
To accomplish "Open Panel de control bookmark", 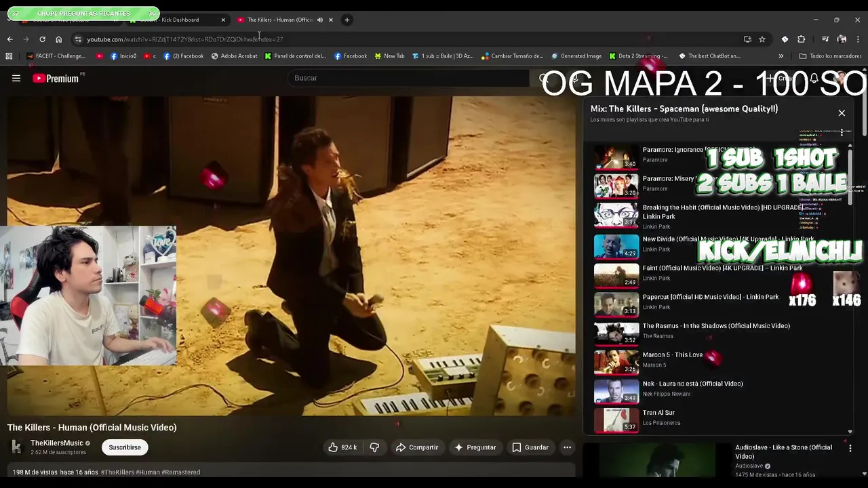I will coord(295,56).
